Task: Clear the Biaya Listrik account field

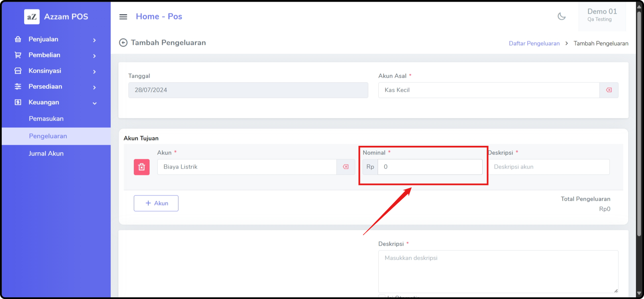Action: click(x=345, y=167)
